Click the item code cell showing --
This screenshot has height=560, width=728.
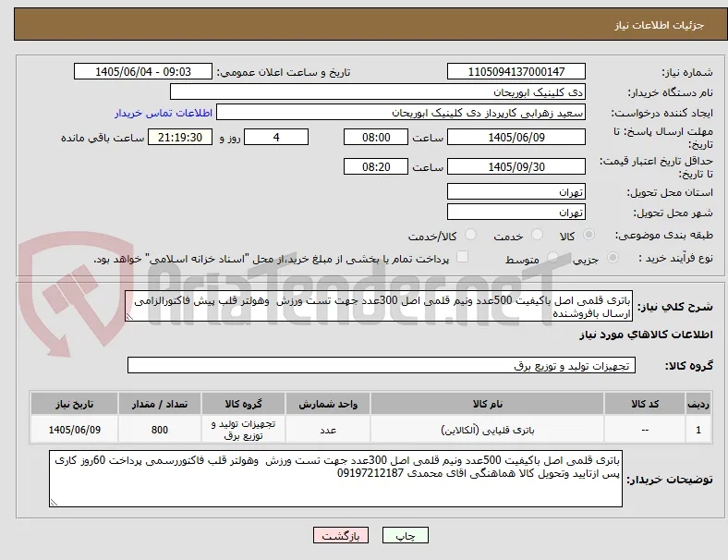[x=645, y=430]
